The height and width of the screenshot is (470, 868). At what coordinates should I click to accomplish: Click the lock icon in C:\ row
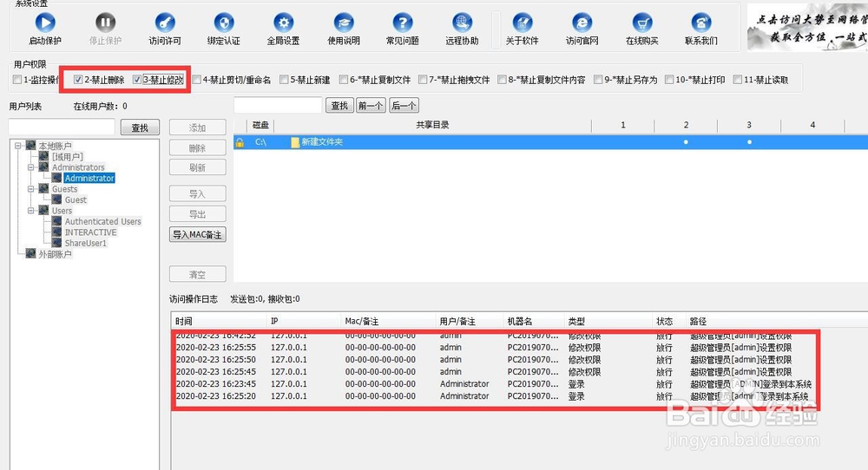pos(240,142)
